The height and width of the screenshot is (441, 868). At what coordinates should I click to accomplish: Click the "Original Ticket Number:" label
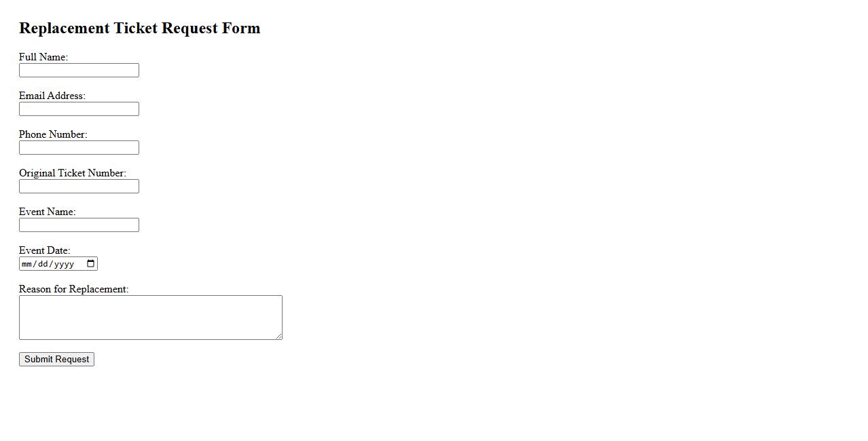[x=73, y=173]
